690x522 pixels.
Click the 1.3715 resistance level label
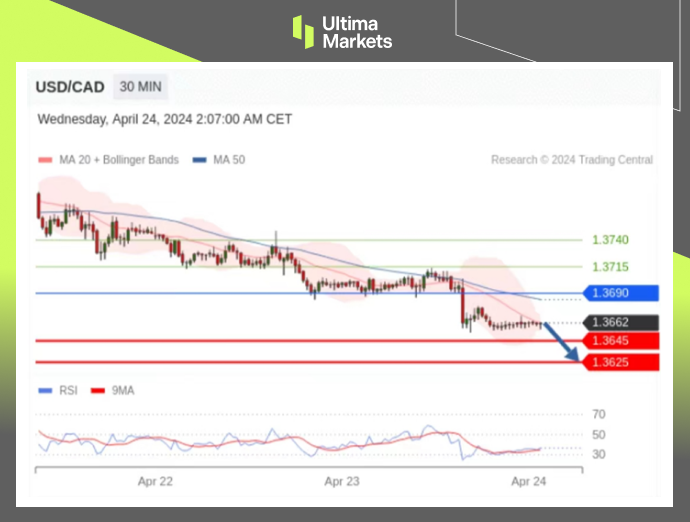tap(610, 267)
